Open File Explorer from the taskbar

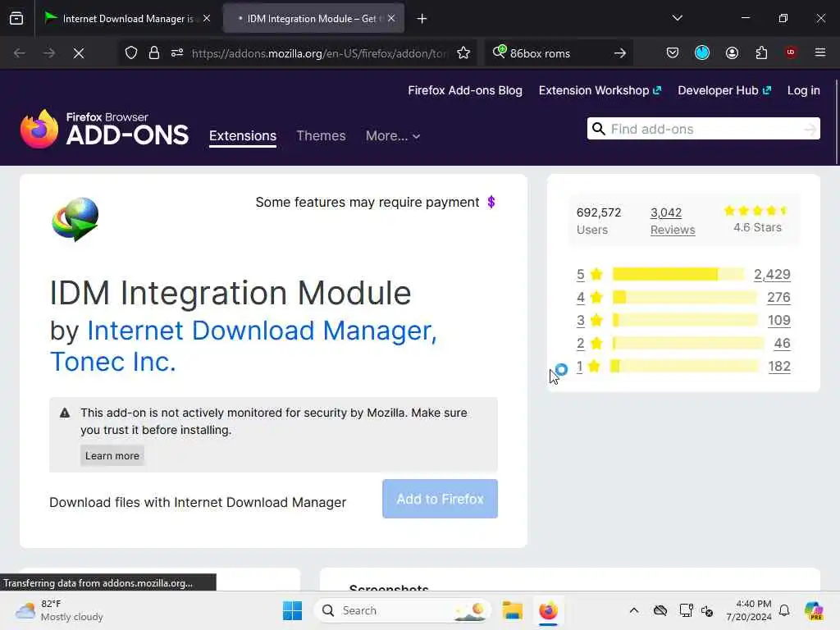point(512,610)
